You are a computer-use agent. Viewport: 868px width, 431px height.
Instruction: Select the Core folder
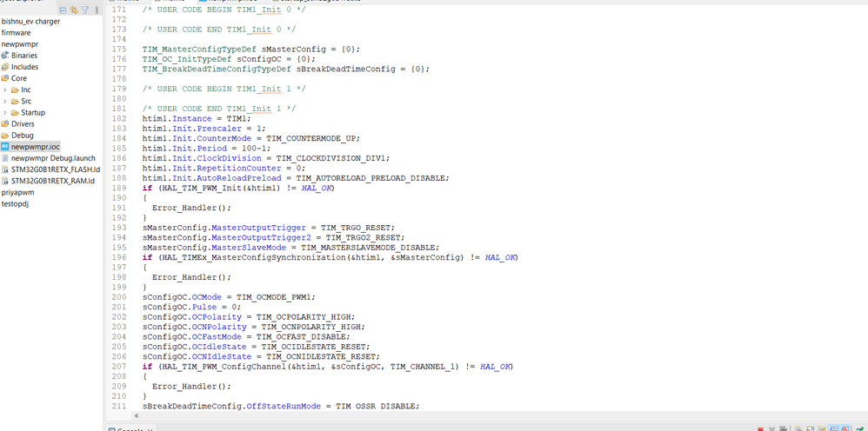19,78
